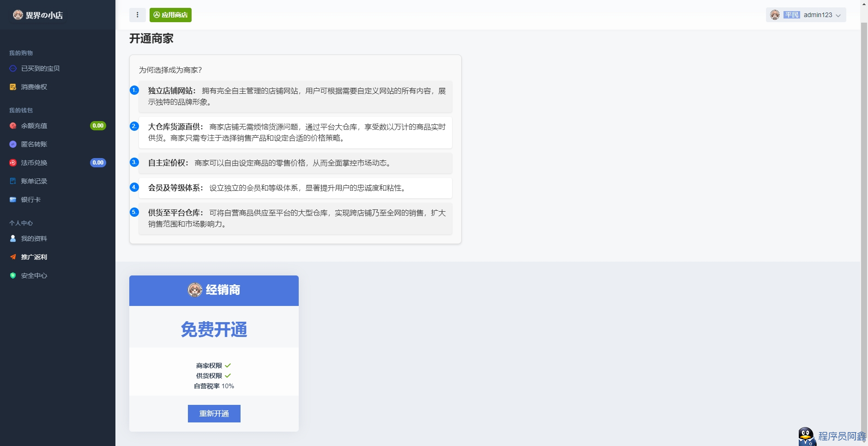Click the chevron next to admin123
The width and height of the screenshot is (868, 446).
point(838,15)
